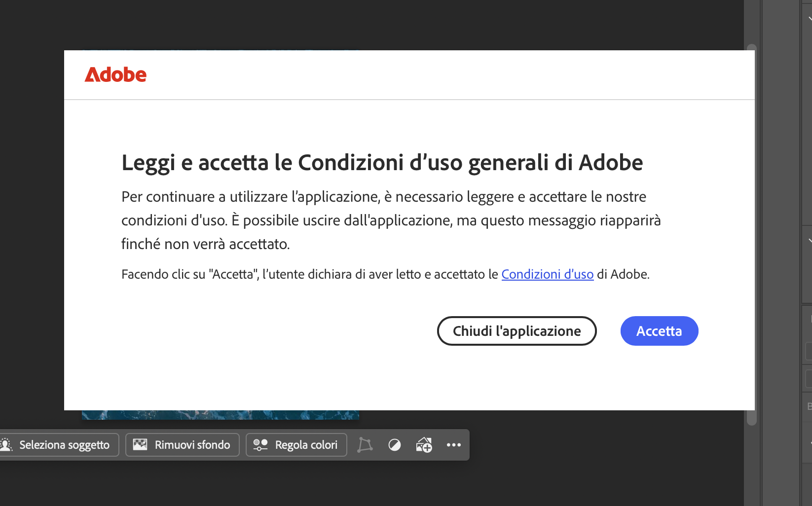Open the Condizioni d'uso link
The image size is (812, 506).
coord(547,274)
